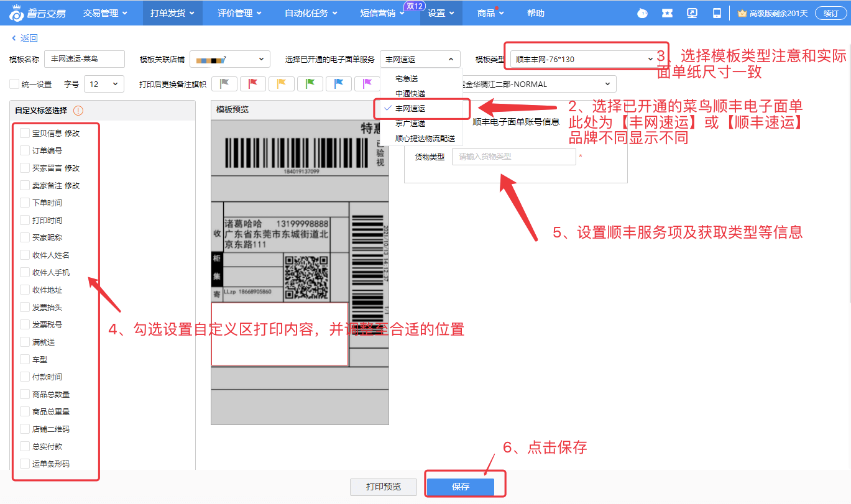
Task: Check the 收件人手机 label option
Action: tap(25, 272)
